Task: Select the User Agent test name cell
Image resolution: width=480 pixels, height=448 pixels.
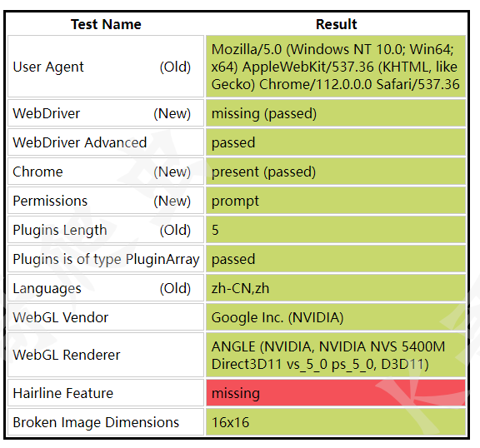Action: pos(106,67)
